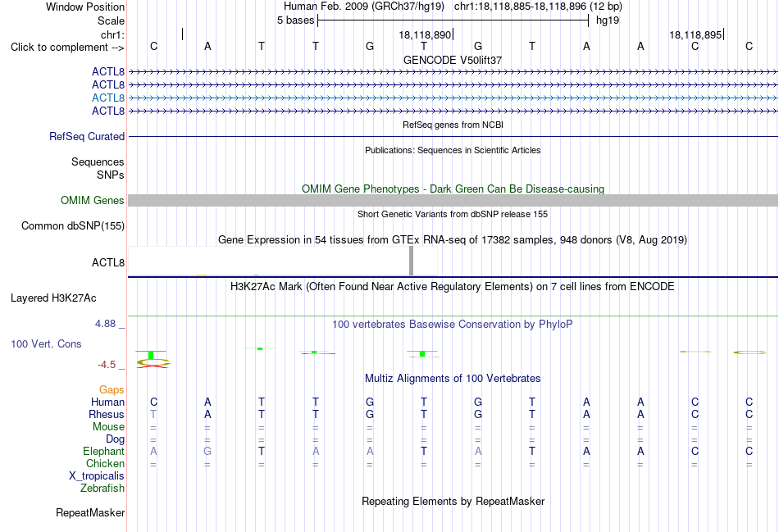Click the H3K27Ac Mark ENCODE track title
The image size is (779, 532).
coord(453,287)
